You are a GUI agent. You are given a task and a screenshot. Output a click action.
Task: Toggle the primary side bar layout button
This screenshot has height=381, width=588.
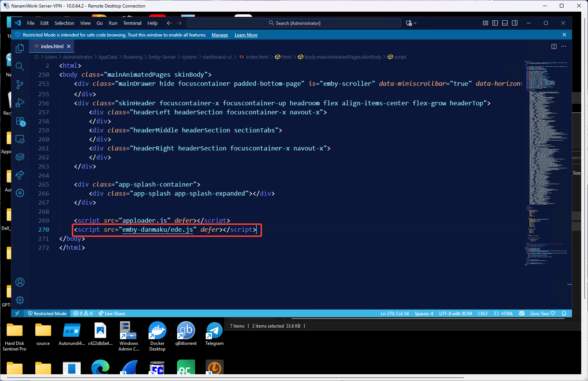pyautogui.click(x=495, y=23)
